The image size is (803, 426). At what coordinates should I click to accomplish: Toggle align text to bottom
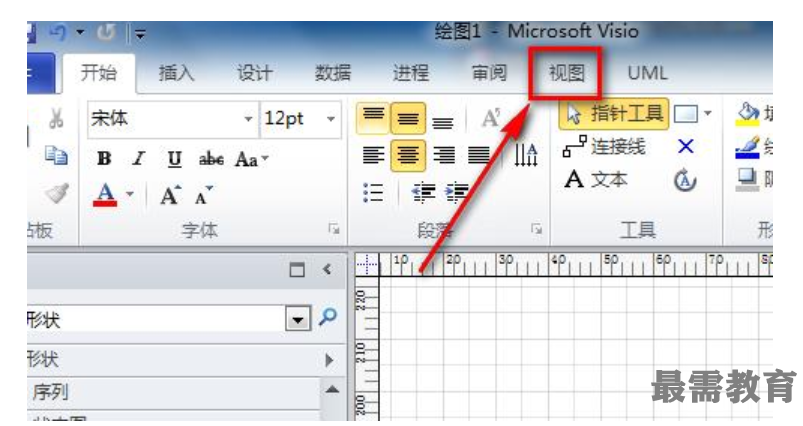(442, 121)
